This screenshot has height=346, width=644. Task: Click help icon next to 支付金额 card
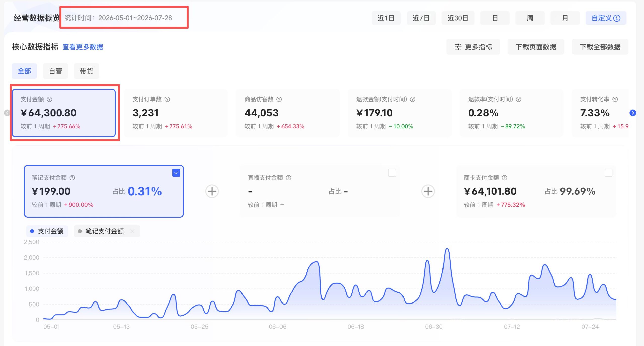tap(50, 99)
